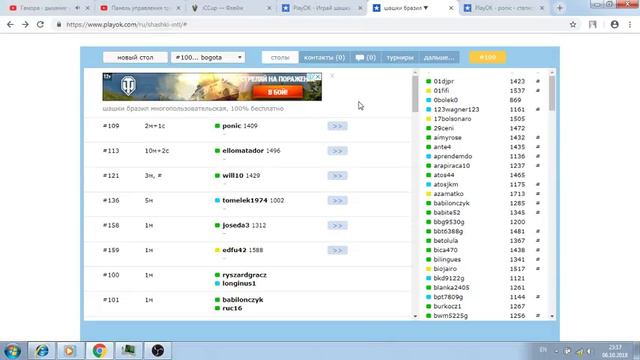Select столы tab
Viewport: 640px width, 360px height.
click(280, 58)
